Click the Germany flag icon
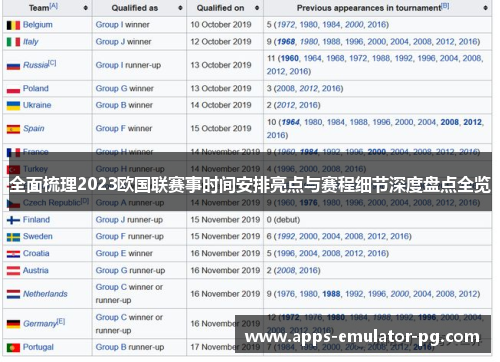 (x=13, y=324)
